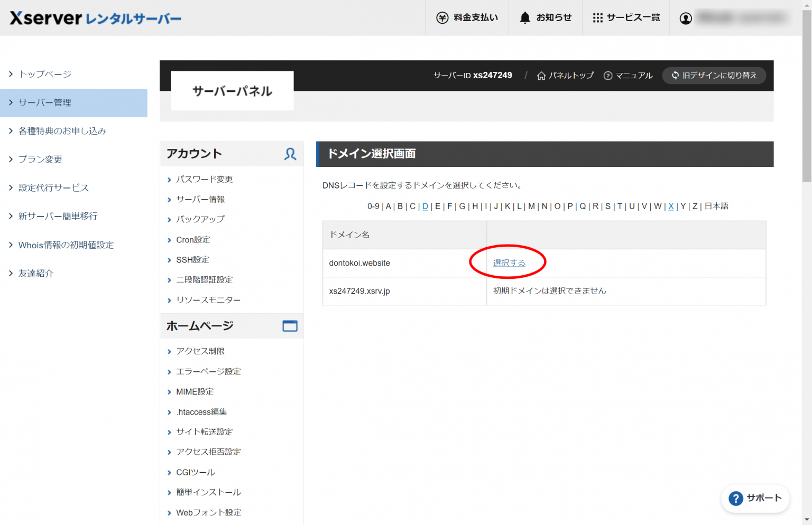Click the person icon on アカウント panel header
The width and height of the screenshot is (812, 525).
[x=290, y=154]
